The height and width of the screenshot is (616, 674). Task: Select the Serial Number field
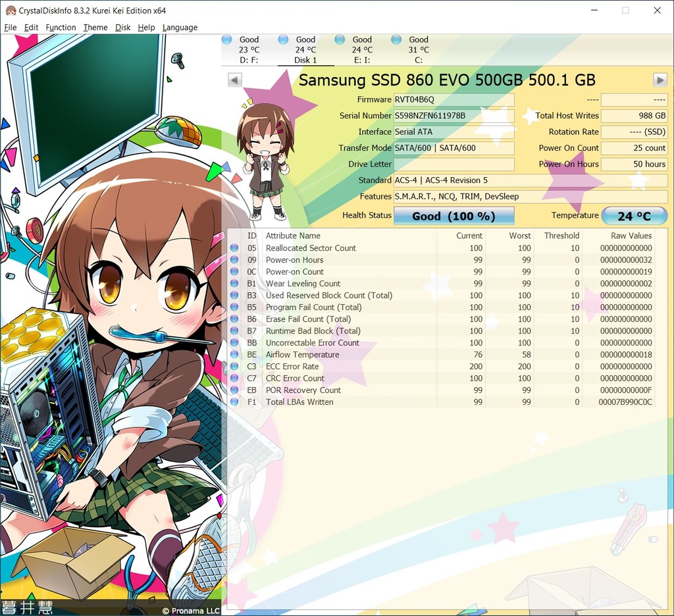tap(454, 116)
